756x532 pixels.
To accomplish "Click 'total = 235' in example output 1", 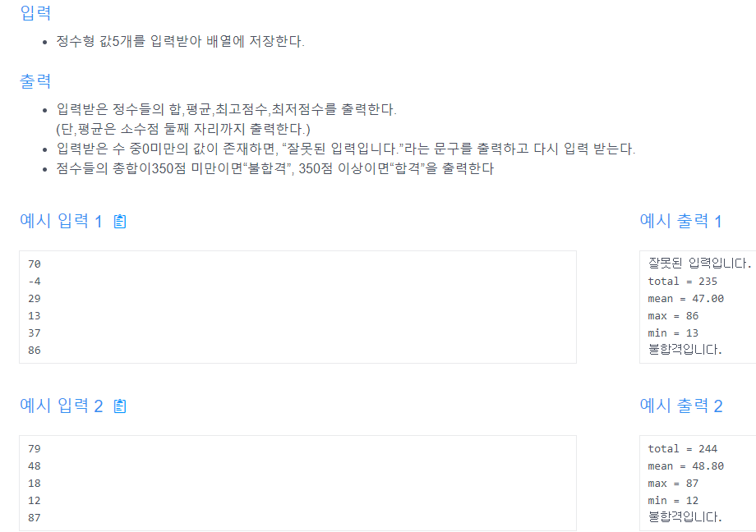I will tap(682, 282).
